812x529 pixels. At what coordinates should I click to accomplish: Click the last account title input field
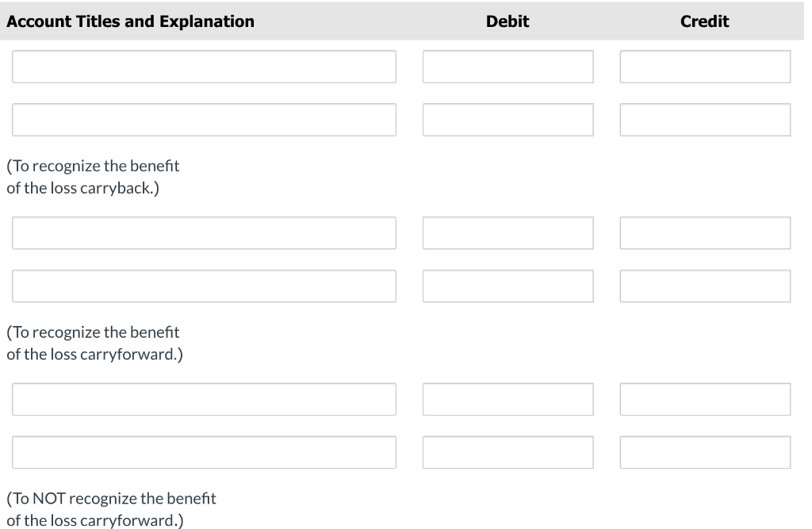point(204,452)
